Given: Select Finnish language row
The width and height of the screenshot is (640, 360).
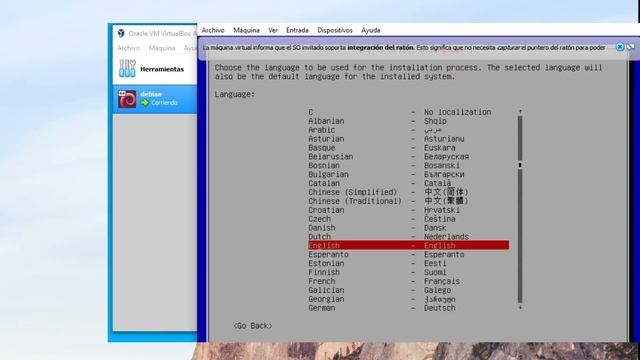Looking at the screenshot, I should (409, 272).
